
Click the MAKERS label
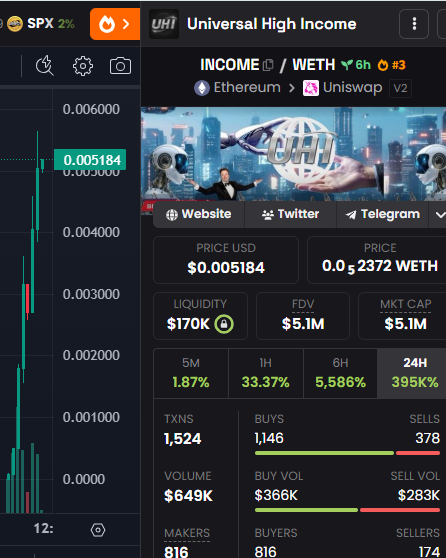pos(187,533)
